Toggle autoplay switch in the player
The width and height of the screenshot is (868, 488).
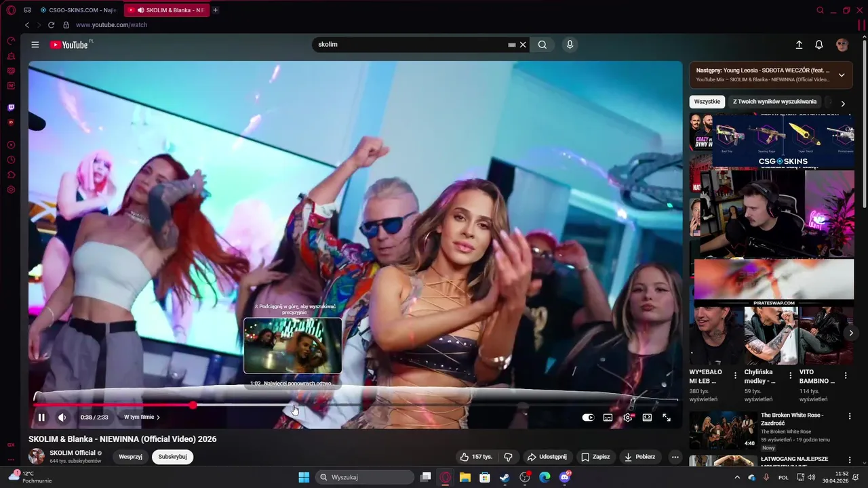coord(588,418)
